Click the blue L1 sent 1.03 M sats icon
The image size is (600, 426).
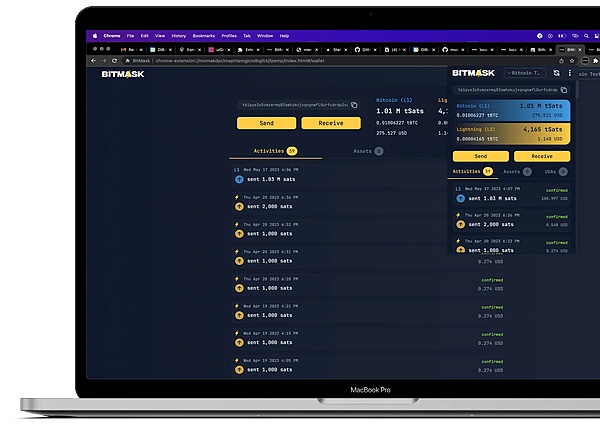tap(239, 178)
